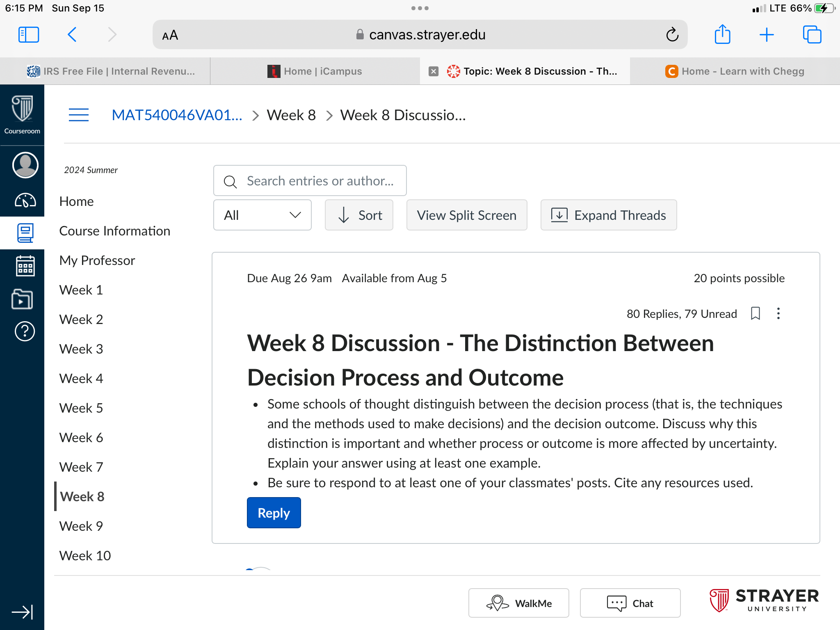Open the Dashboard speedometer icon in sidebar

pyautogui.click(x=25, y=201)
